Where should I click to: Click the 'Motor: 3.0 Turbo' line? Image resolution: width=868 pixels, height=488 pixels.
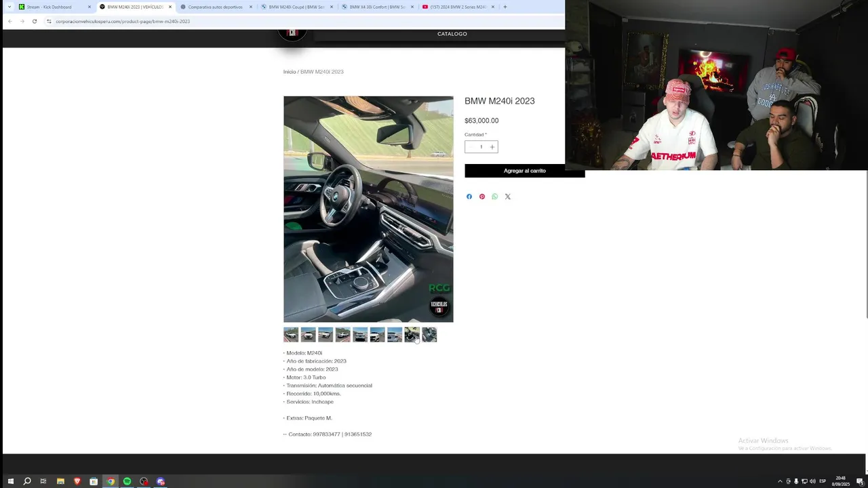(304, 378)
